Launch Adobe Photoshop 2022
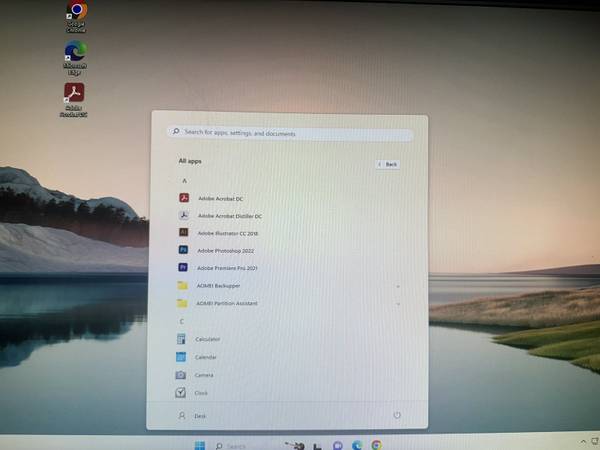The width and height of the screenshot is (600, 450). [225, 251]
